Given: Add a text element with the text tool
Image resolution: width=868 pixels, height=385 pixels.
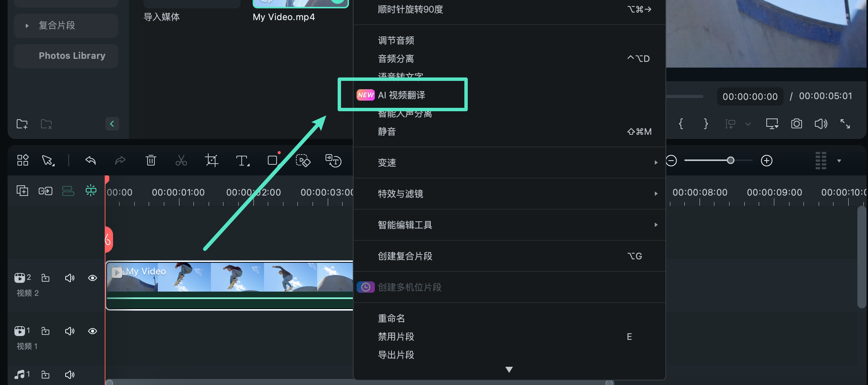Looking at the screenshot, I should click(242, 160).
